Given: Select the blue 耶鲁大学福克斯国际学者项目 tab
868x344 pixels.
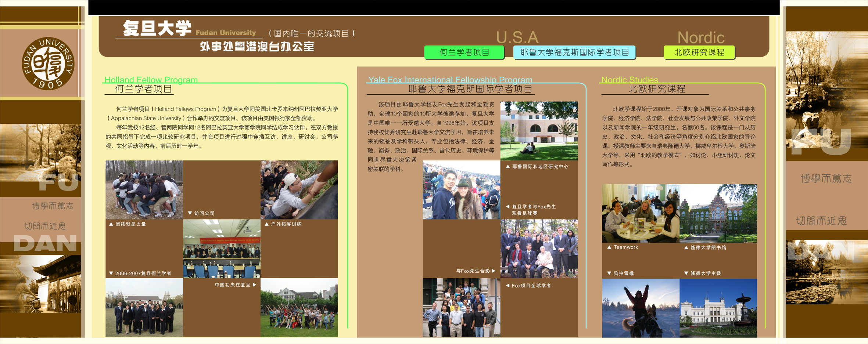Looking at the screenshot, I should 574,52.
